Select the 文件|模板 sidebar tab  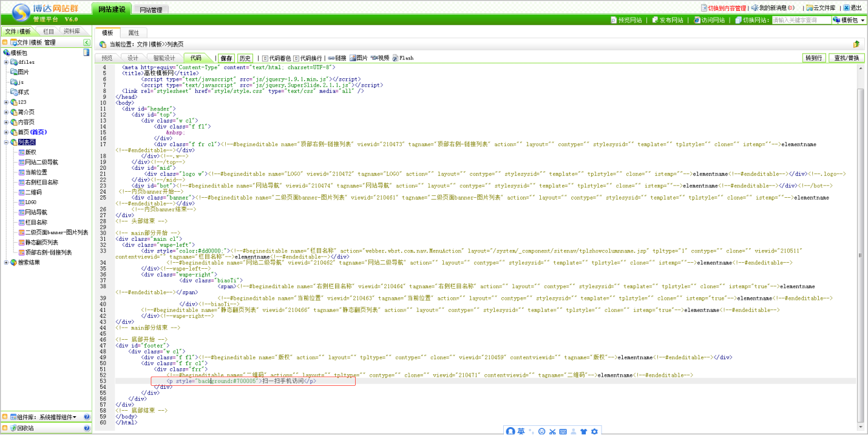[18, 32]
